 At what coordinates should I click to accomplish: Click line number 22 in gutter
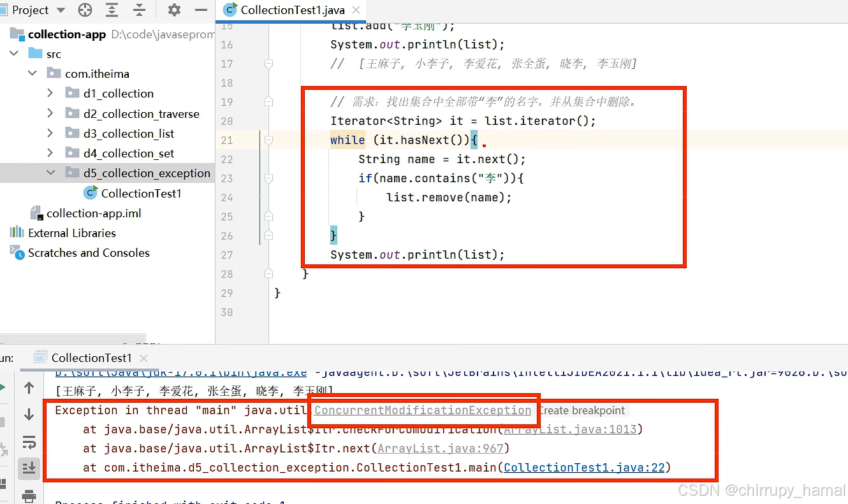(227, 159)
